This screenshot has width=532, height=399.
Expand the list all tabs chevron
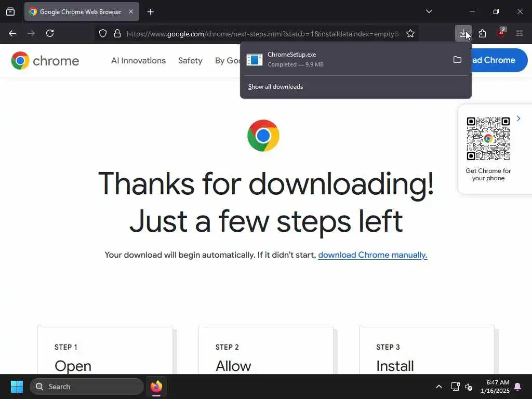pos(429,11)
